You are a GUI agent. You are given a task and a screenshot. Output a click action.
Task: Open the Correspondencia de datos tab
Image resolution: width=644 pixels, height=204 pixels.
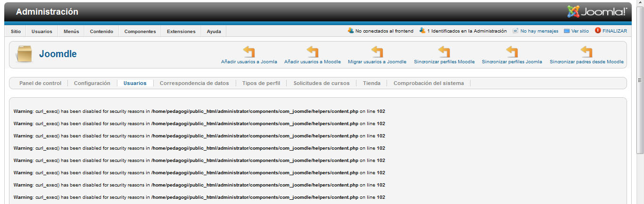[194, 83]
